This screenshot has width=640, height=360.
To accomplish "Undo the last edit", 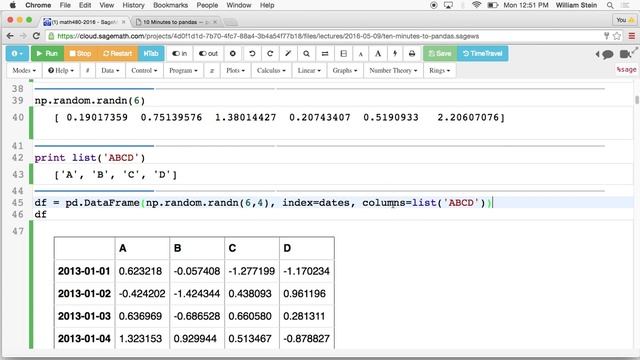I will coord(252,53).
